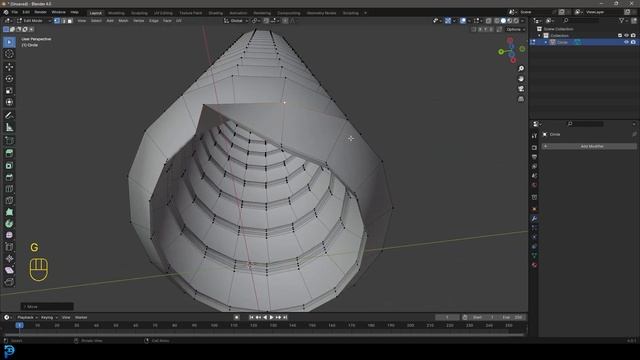Image resolution: width=640 pixels, height=360 pixels.
Task: Open timeline Marker menu
Action: 81,317
